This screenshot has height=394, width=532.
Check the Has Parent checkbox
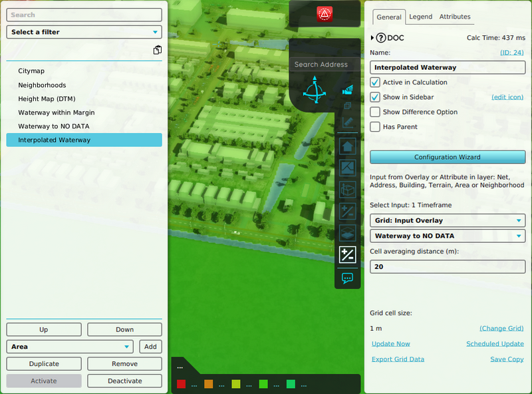click(375, 125)
